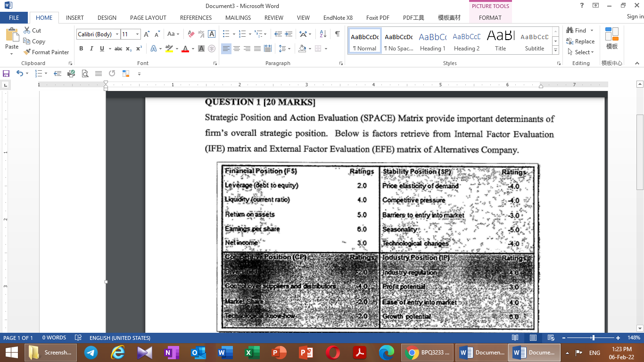Save document from Quick Access Toolbar

tap(6, 74)
